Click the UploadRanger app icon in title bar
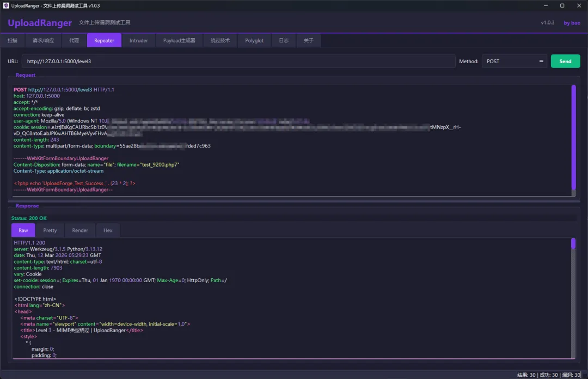Viewport: 588px width, 379px height. tap(6, 5)
